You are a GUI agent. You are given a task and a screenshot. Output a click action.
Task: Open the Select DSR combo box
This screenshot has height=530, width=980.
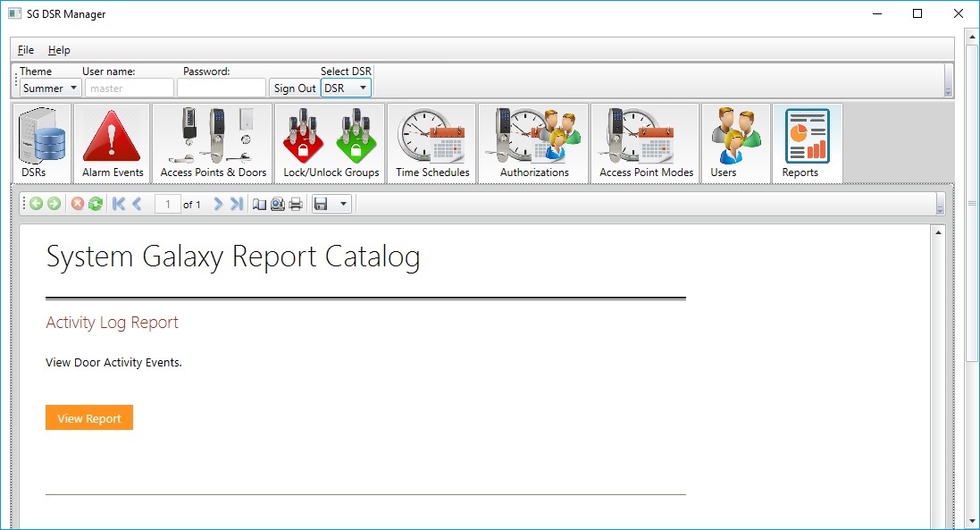click(347, 88)
